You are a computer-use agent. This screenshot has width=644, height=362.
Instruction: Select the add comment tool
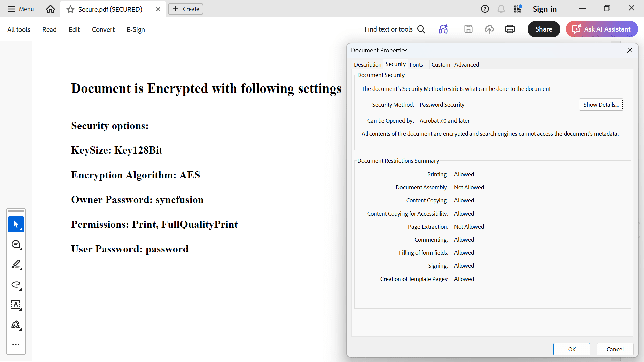pyautogui.click(x=16, y=245)
